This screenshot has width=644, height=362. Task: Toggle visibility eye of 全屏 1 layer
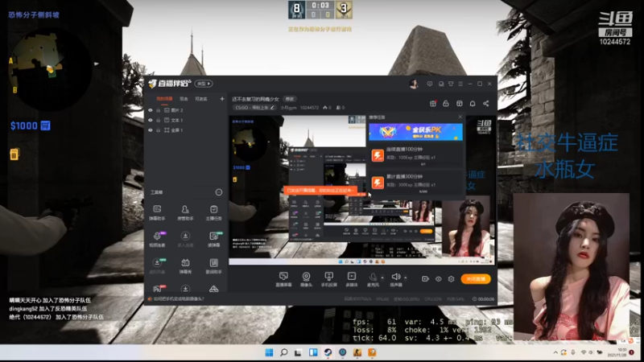pos(151,130)
